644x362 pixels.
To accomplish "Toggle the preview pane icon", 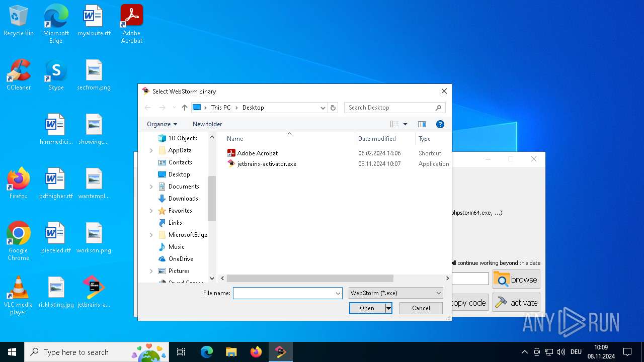I will coord(422,124).
